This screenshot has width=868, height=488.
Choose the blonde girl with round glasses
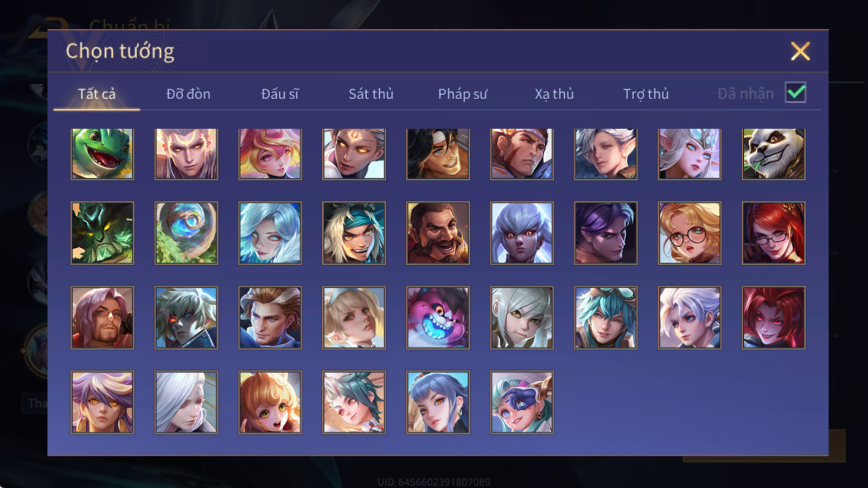pyautogui.click(x=690, y=233)
